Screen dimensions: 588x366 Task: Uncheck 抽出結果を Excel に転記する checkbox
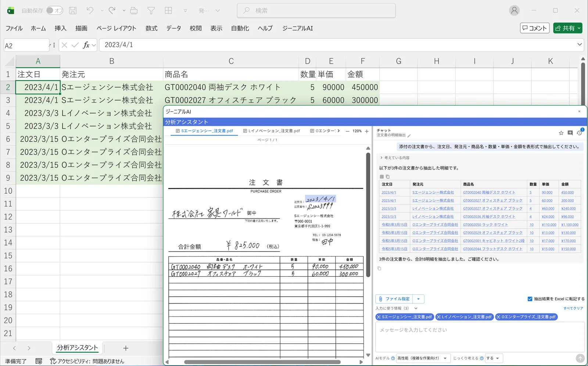pyautogui.click(x=530, y=299)
